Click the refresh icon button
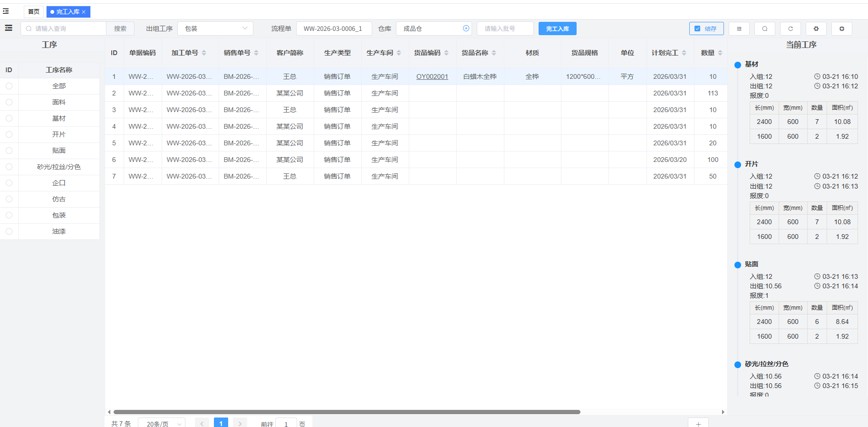Image resolution: width=868 pixels, height=427 pixels. coord(790,28)
